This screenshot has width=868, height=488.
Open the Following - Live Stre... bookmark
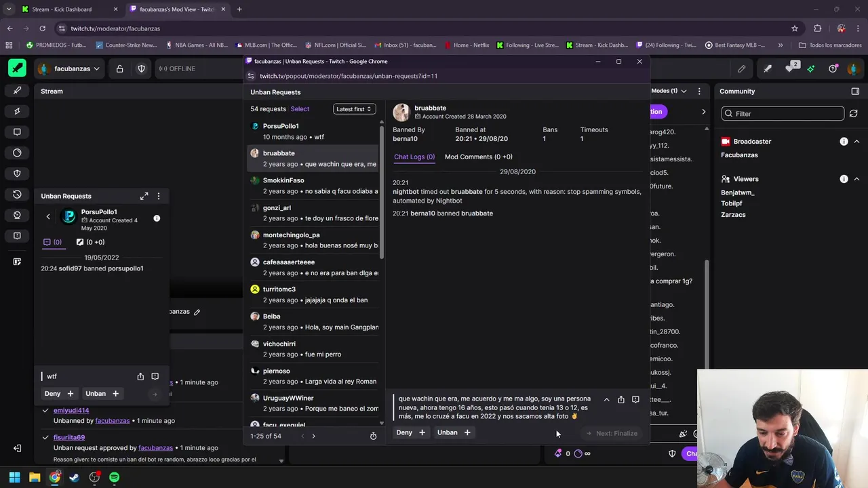coord(528,45)
